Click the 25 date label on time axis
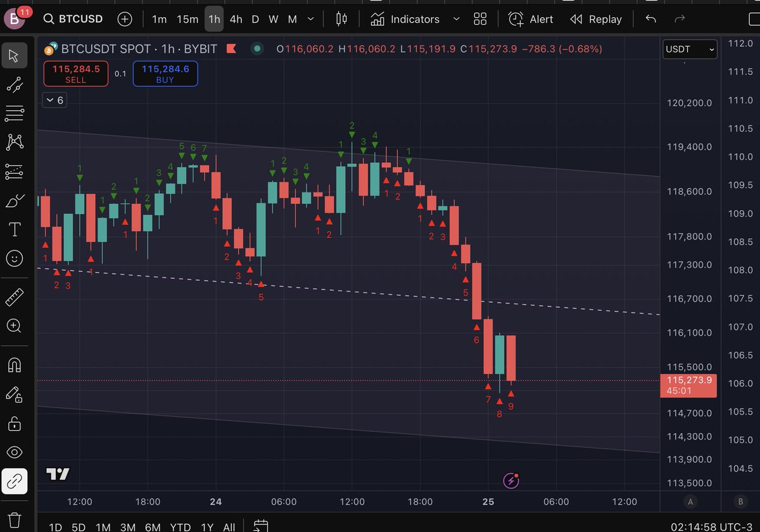The image size is (760, 532). tap(488, 502)
